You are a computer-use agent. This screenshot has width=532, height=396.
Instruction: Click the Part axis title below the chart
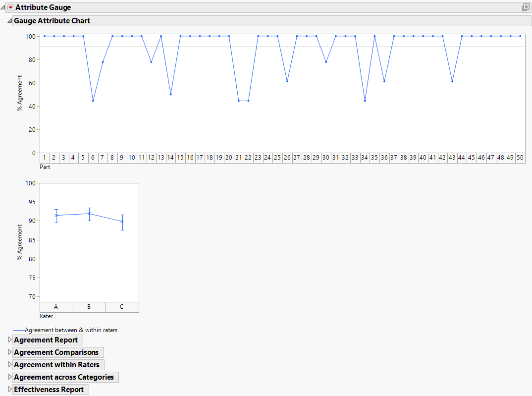pos(45,167)
